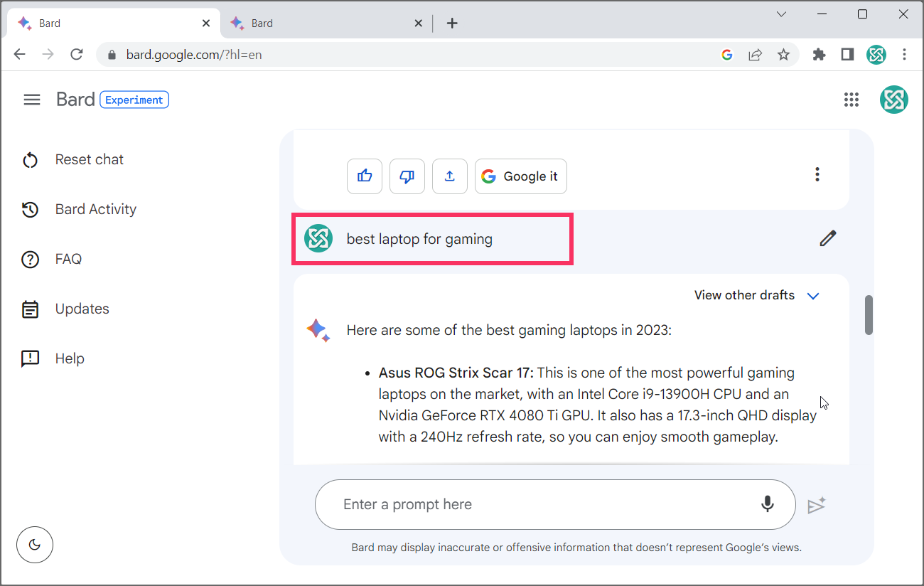
Task: Click the user avatar beside the prompt
Action: pyautogui.click(x=318, y=238)
